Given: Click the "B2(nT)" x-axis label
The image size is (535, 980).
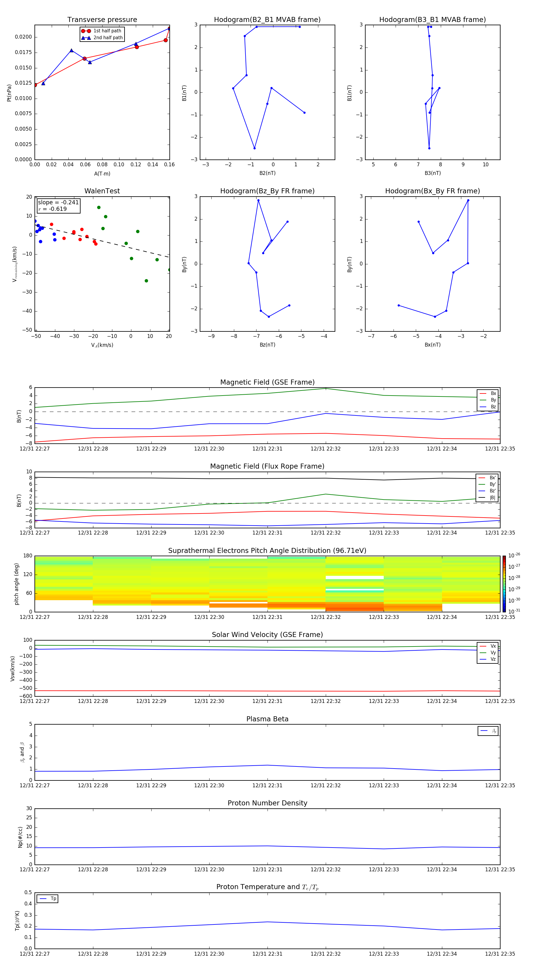Looking at the screenshot, I should [267, 173].
